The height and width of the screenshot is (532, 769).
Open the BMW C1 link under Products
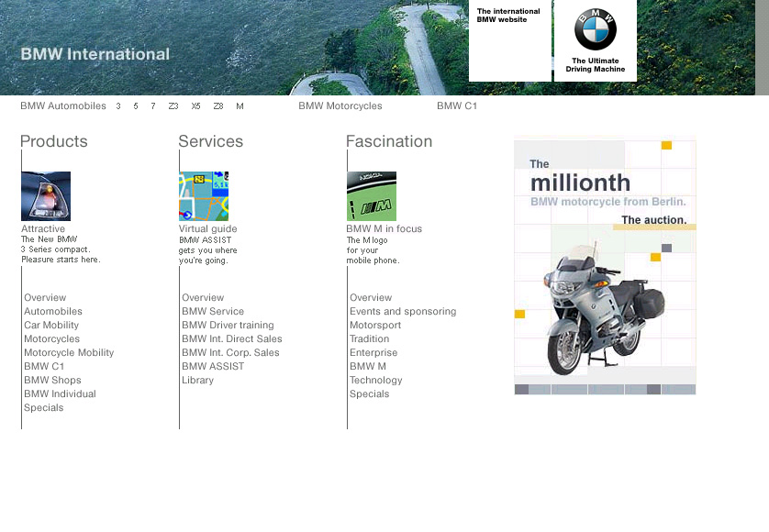click(44, 366)
